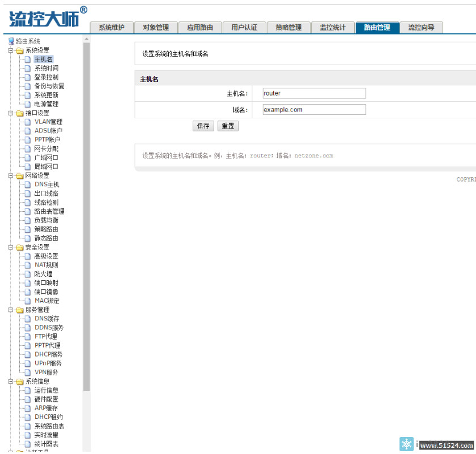This screenshot has width=476, height=454.
Task: Click the 接口设置 folder icon
Action: [20, 113]
